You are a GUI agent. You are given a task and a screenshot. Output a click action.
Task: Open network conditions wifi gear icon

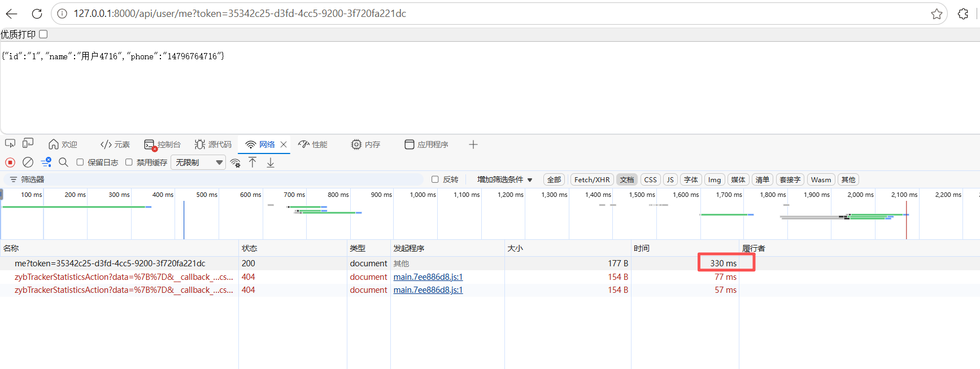pyautogui.click(x=236, y=162)
